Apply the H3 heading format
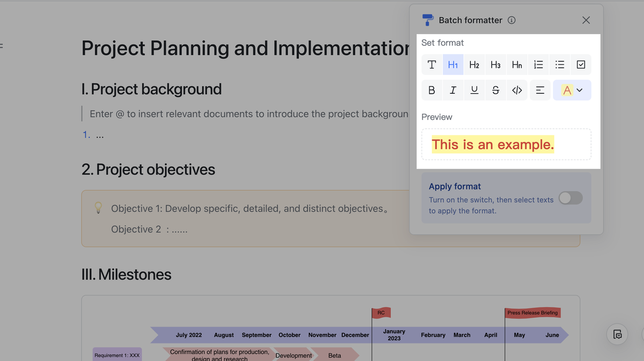 (496, 64)
